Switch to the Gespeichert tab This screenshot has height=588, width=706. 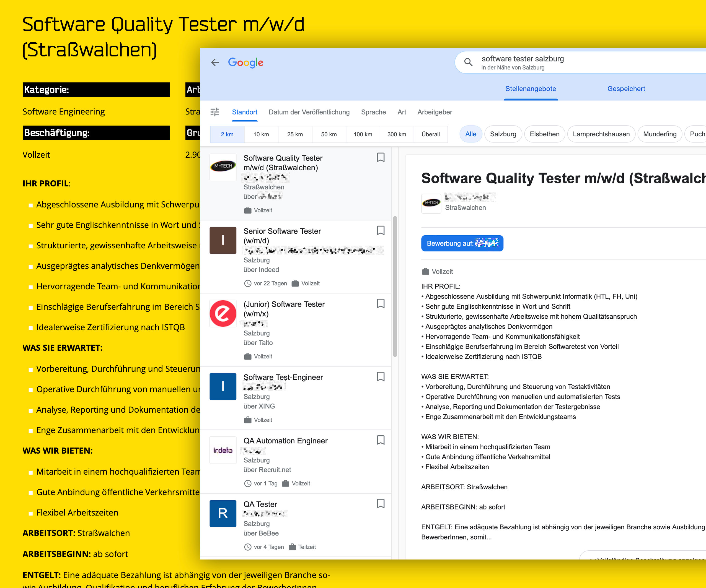click(x=626, y=89)
